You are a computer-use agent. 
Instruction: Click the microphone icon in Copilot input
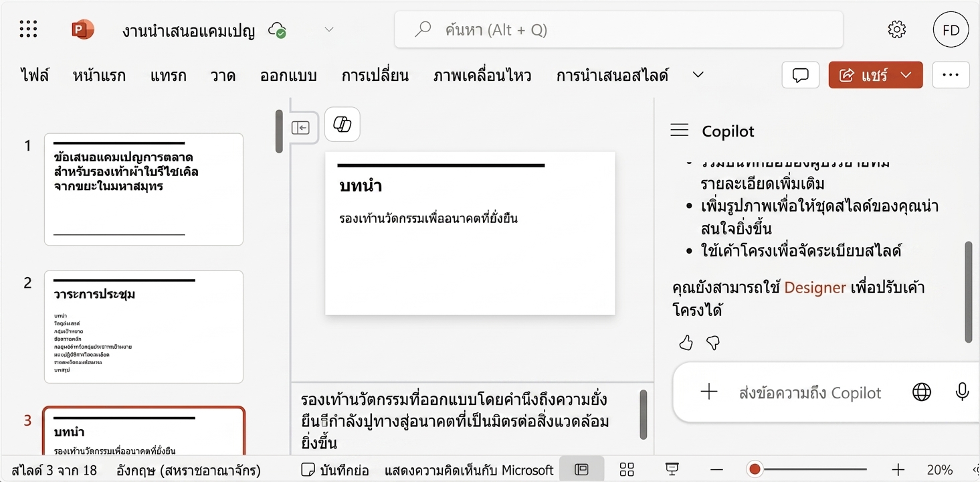coord(962,392)
